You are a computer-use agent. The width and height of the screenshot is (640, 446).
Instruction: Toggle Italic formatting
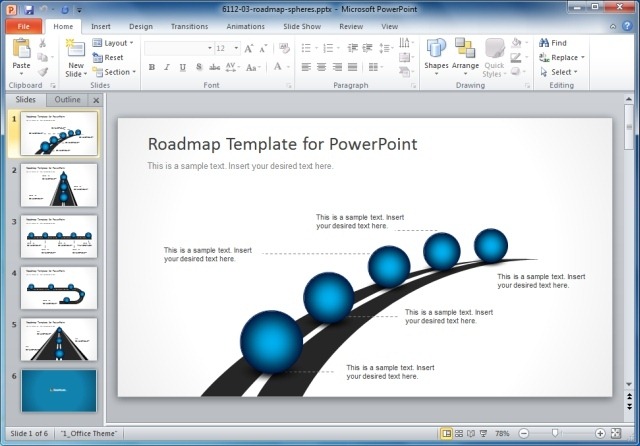click(167, 67)
